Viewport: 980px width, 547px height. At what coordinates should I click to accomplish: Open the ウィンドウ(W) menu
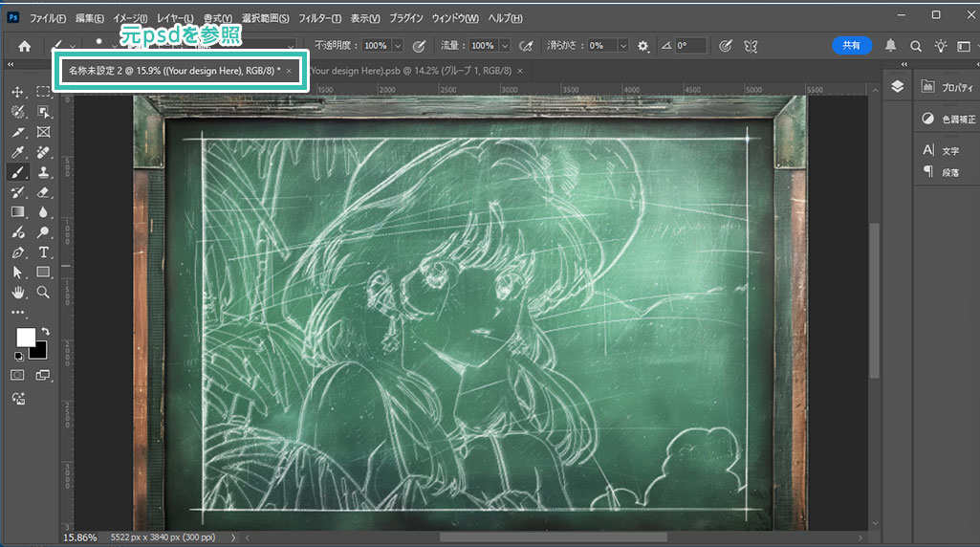point(455,18)
